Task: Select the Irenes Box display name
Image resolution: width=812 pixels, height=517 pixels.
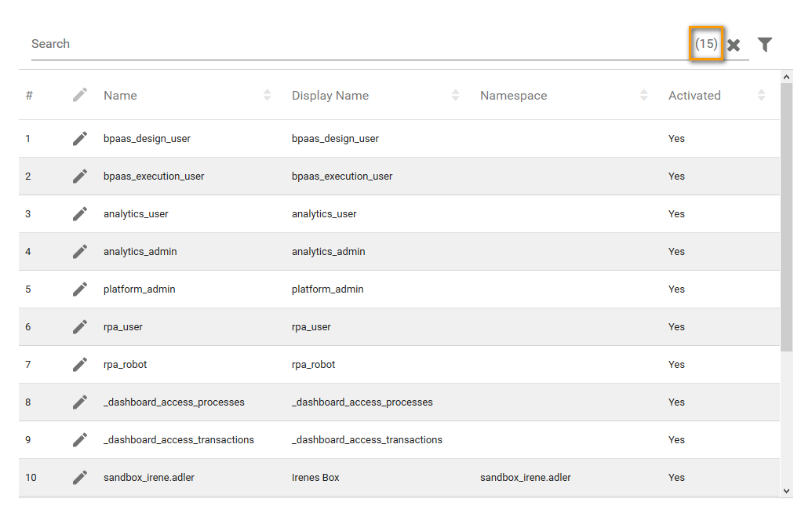Action: 315,478
